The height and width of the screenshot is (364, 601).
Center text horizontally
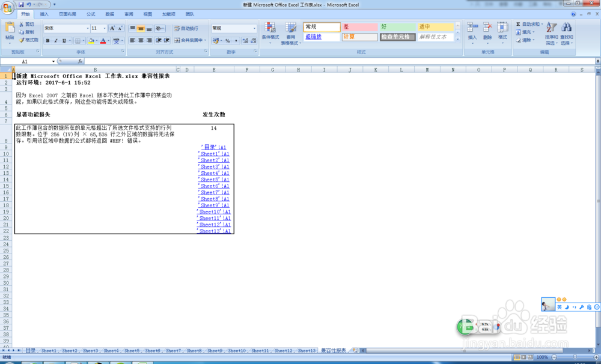tap(141, 40)
